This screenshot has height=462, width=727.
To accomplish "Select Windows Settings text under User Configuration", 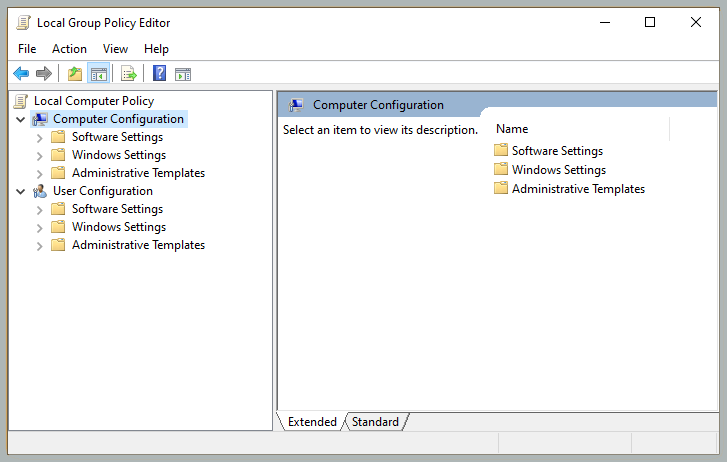I will pos(119,227).
